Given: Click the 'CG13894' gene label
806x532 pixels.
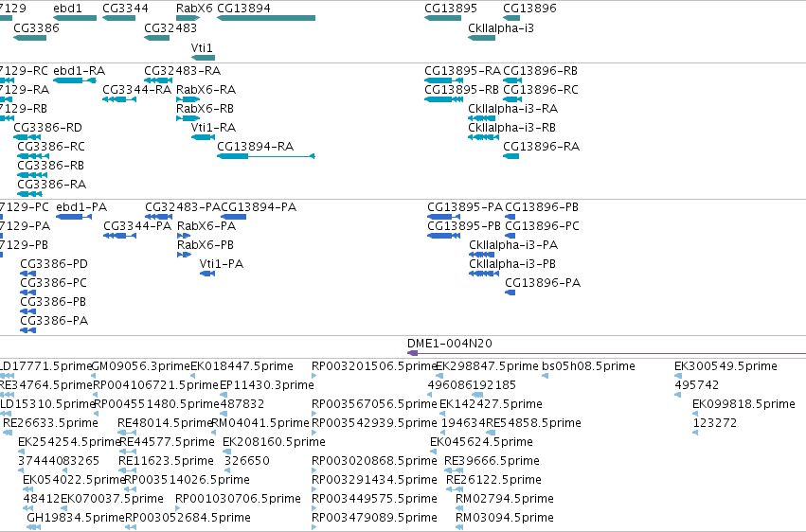Looking at the screenshot, I should [243, 9].
